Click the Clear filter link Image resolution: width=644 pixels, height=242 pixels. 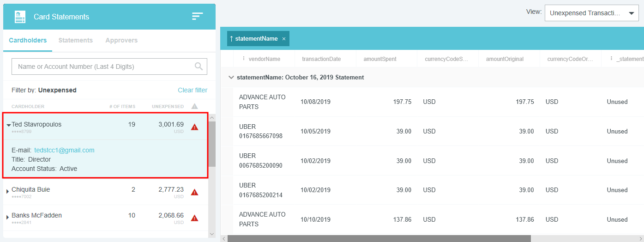tap(193, 90)
